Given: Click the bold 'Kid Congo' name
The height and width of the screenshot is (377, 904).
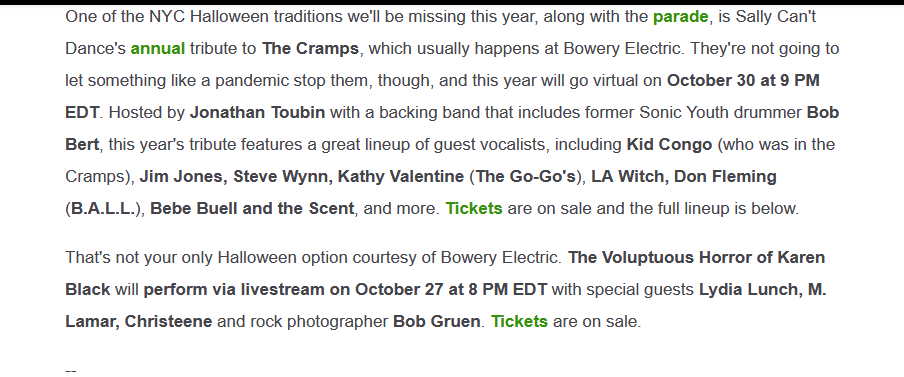Looking at the screenshot, I should (x=669, y=144).
